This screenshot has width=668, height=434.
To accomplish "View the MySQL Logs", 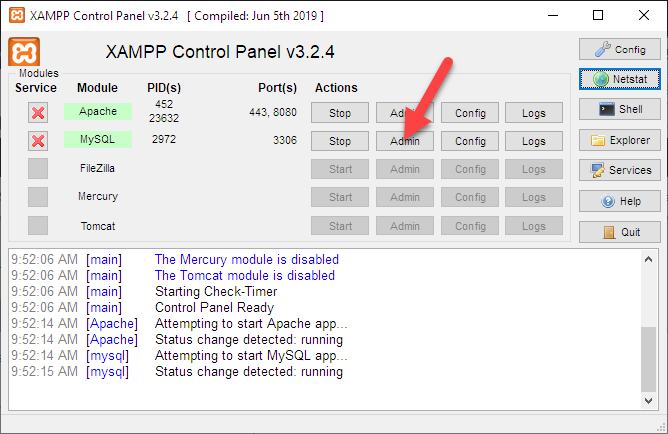I will [534, 141].
